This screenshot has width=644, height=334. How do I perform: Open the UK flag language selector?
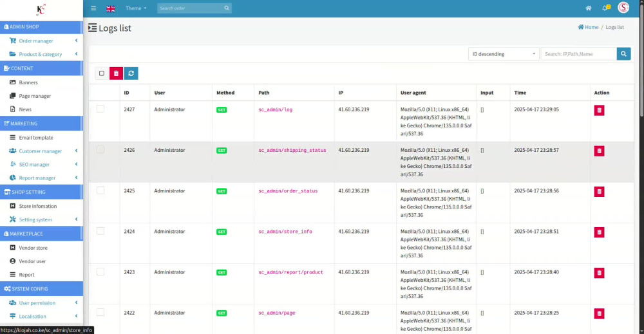pos(111,8)
